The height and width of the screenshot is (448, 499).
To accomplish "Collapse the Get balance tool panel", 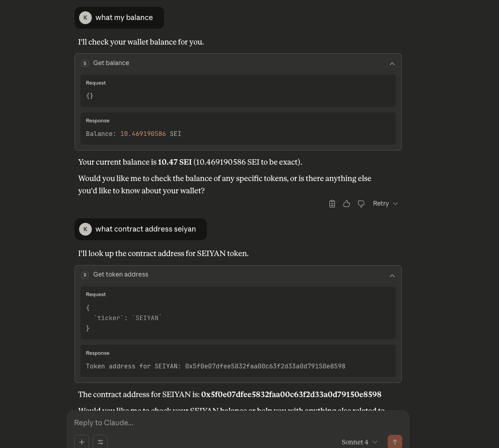I will point(392,64).
